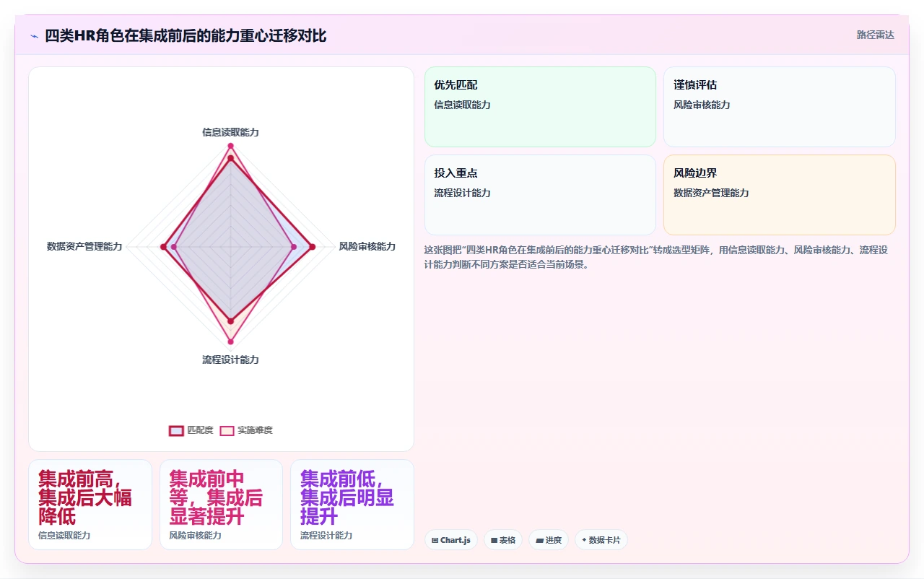
Task: Click 数据资产管理能力 text in 风险边界 card
Action: tap(711, 193)
